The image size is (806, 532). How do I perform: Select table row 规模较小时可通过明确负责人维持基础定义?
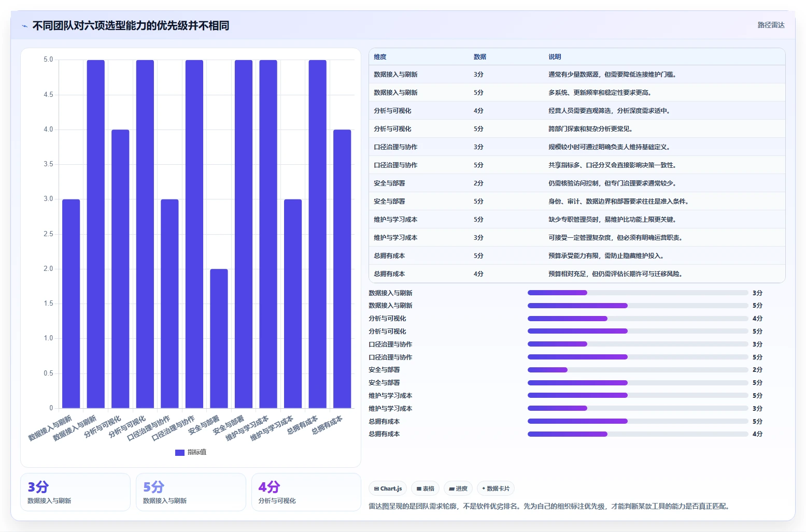(x=577, y=147)
